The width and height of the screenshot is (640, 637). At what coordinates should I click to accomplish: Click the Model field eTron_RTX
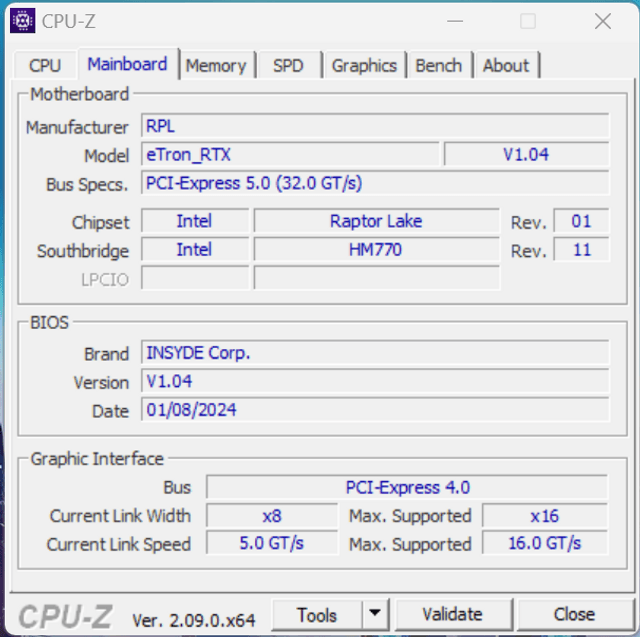[290, 154]
